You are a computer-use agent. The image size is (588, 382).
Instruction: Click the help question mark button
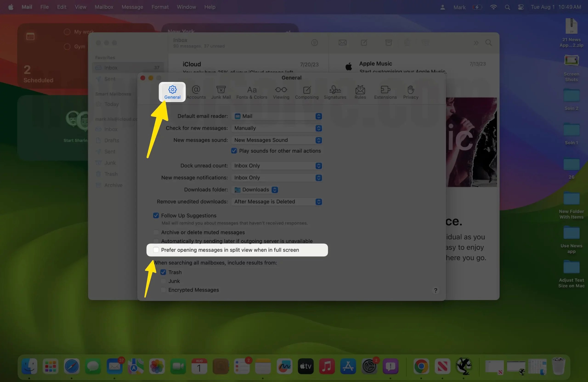[435, 290]
